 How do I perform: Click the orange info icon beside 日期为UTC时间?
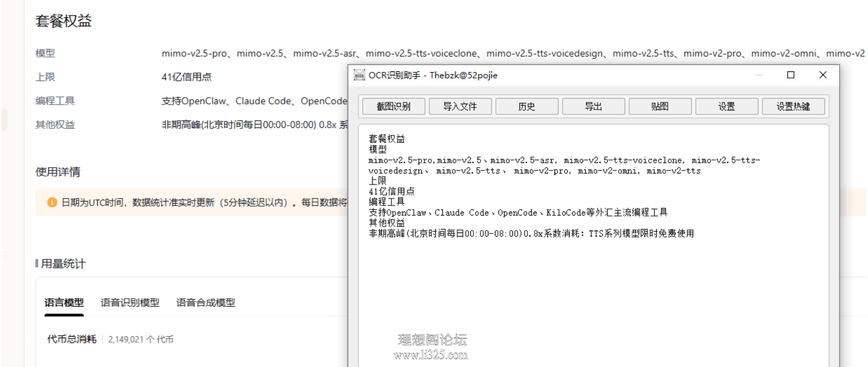click(52, 202)
